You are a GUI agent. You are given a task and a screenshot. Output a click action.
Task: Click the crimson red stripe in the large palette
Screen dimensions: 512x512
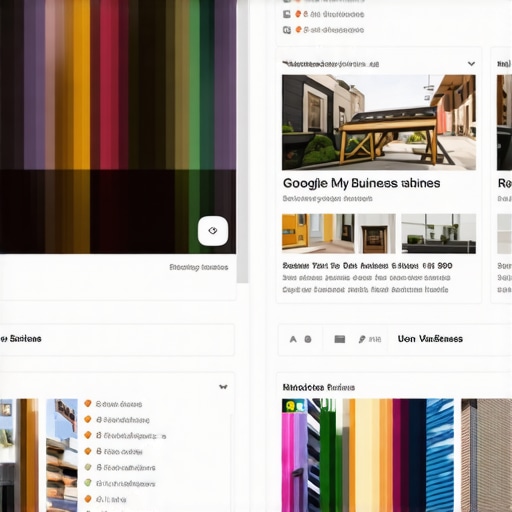(109, 85)
